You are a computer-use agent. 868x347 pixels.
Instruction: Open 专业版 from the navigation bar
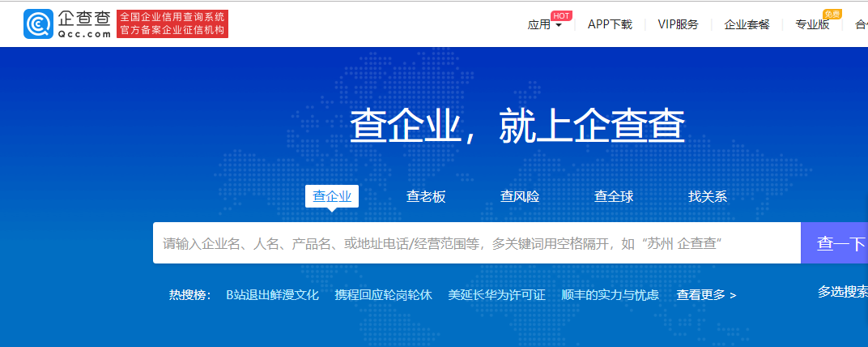pos(812,24)
